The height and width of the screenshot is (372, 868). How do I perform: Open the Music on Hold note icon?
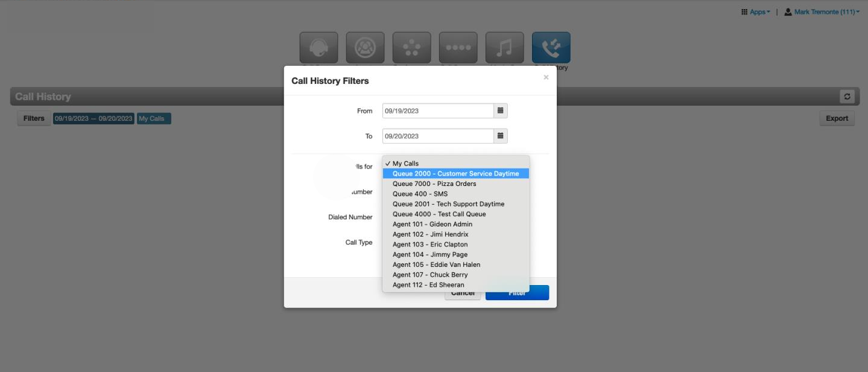505,48
